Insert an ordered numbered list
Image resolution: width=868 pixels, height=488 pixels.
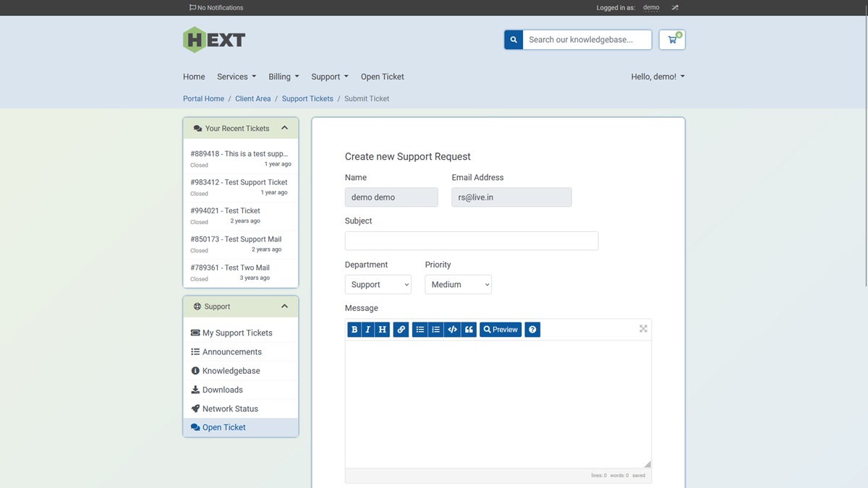(x=435, y=330)
